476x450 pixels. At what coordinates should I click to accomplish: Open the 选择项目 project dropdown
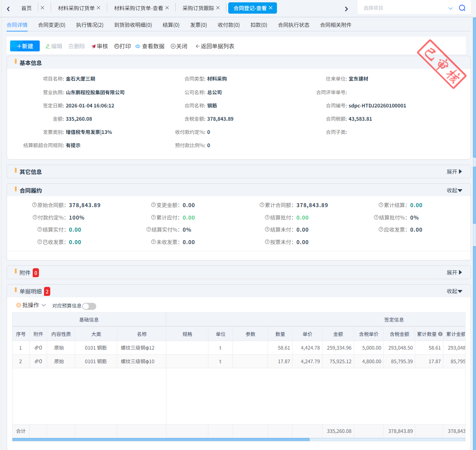click(450, 8)
